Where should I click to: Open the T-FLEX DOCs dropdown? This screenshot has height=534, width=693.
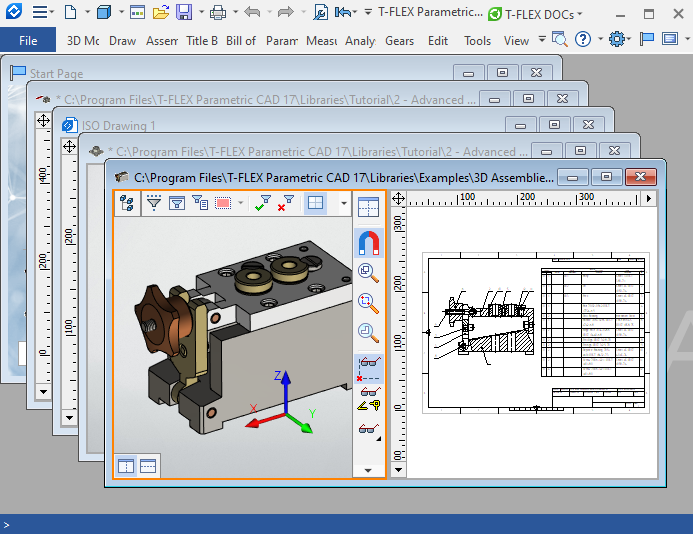536,15
